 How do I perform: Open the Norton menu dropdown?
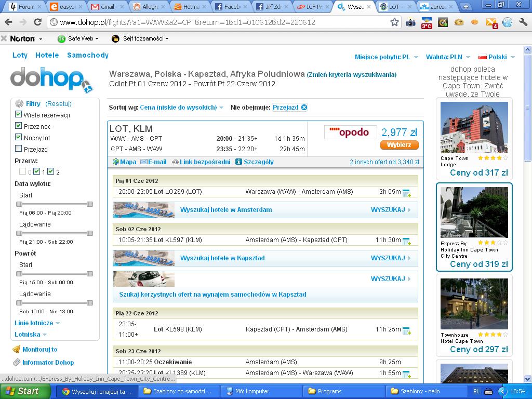point(41,39)
